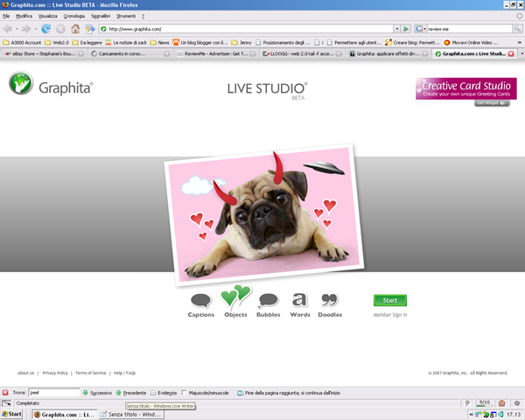Viewport: 525px width, 420px height.
Task: Click the Creative Card Studio banner
Action: pyautogui.click(x=466, y=88)
